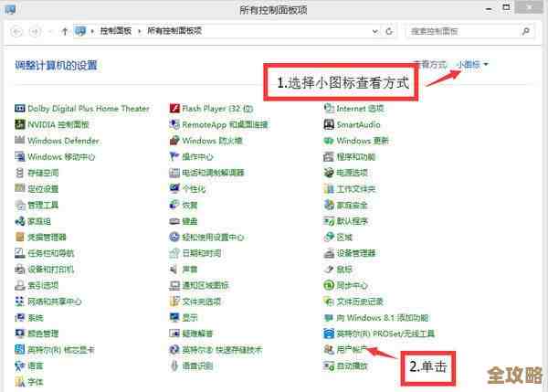548x392 pixels.
Task: Click 控制面板 in the breadcrumb path
Action: pyautogui.click(x=116, y=31)
